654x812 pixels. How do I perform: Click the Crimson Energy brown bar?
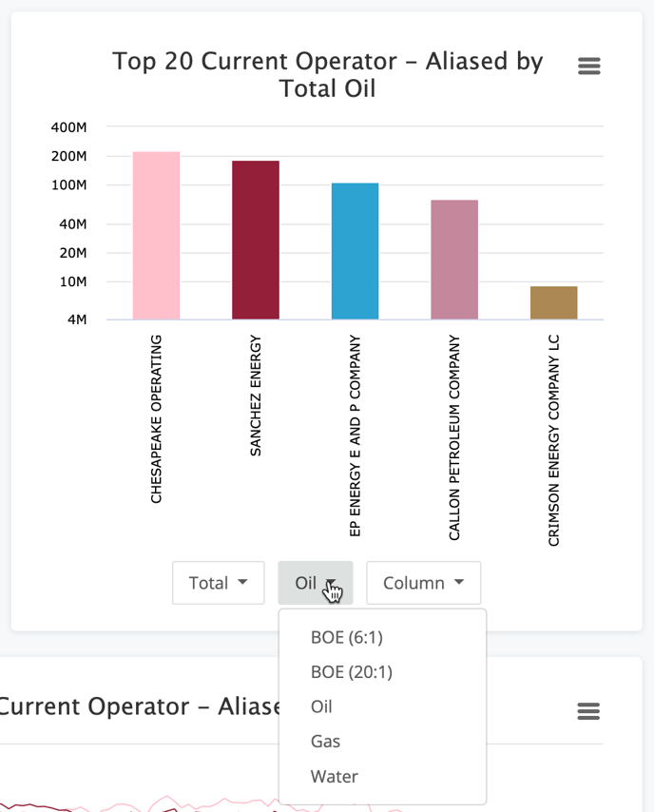553,302
